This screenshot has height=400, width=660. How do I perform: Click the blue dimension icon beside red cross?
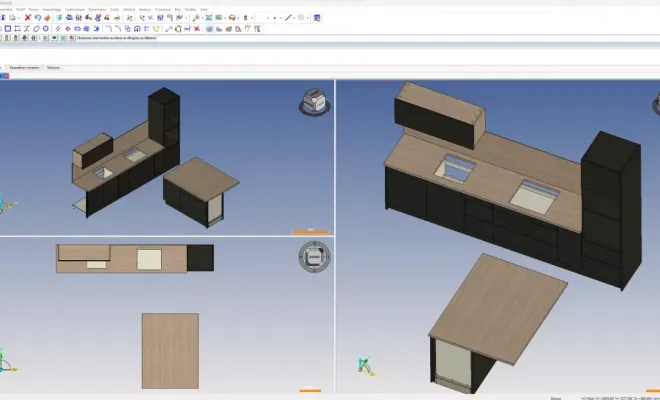click(x=187, y=29)
